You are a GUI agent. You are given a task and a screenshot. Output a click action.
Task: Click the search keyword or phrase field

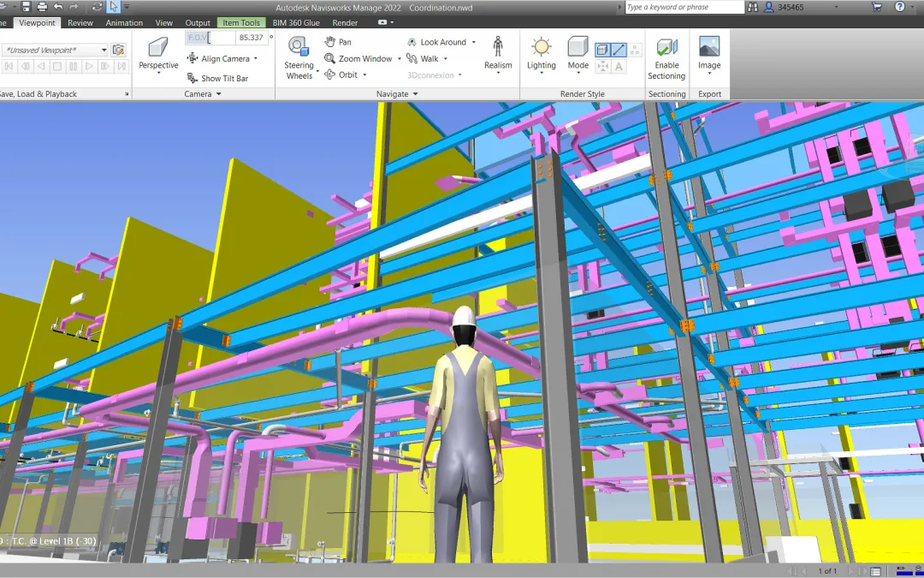[684, 7]
